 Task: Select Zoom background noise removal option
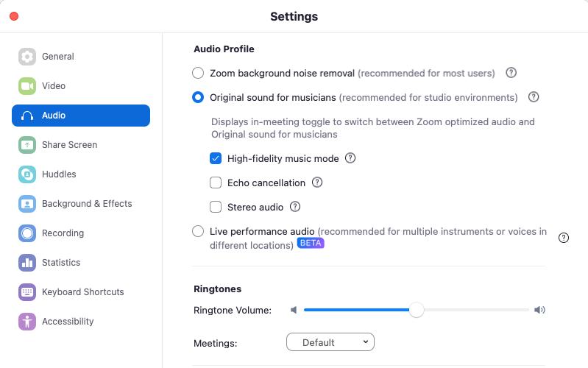pyautogui.click(x=198, y=73)
